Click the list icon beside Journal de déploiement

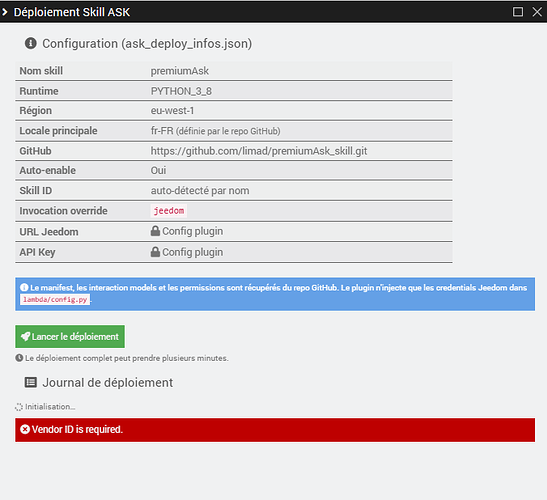(30, 382)
